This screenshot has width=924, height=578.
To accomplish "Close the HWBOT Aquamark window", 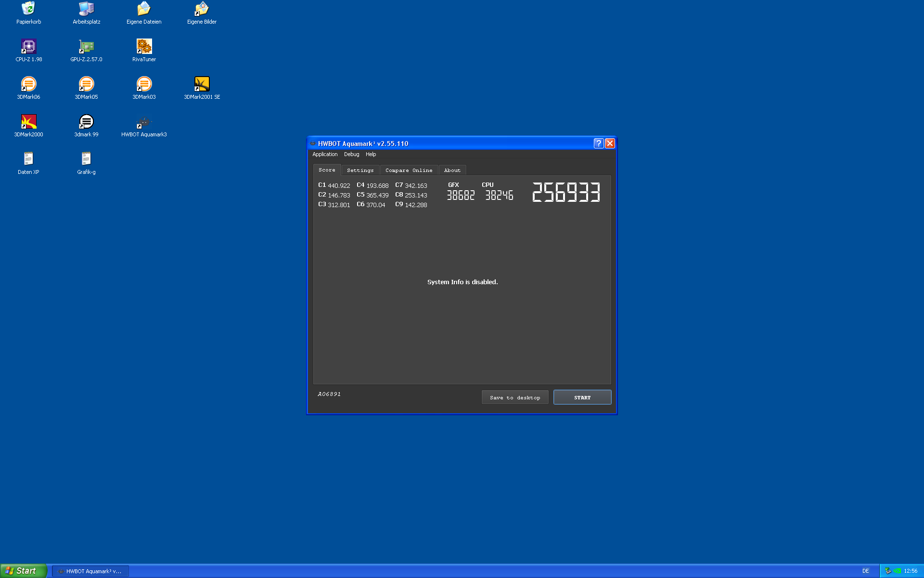I will tap(610, 143).
